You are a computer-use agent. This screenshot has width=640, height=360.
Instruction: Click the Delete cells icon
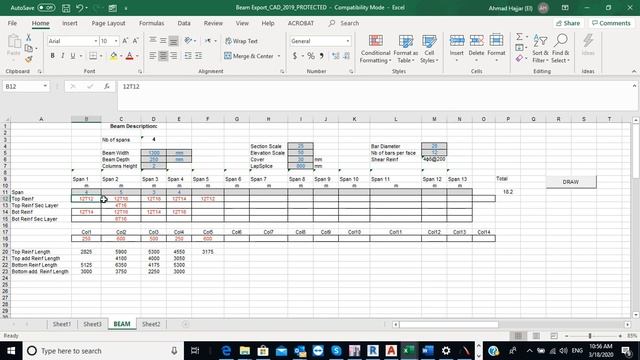tap(476, 40)
